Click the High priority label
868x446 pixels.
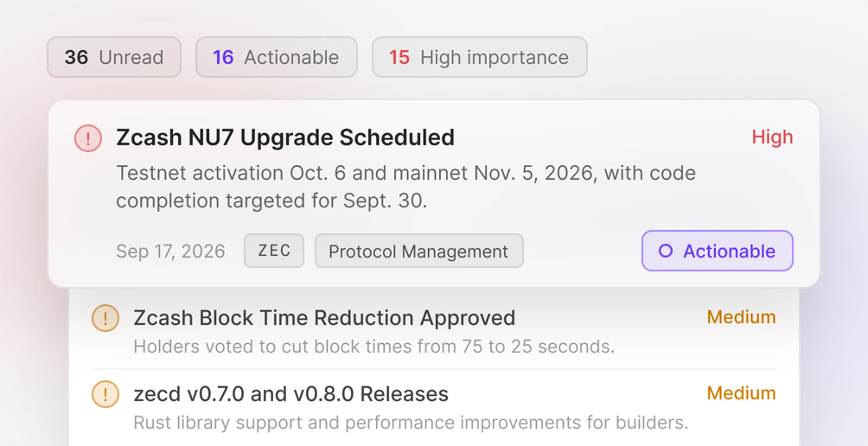772,137
